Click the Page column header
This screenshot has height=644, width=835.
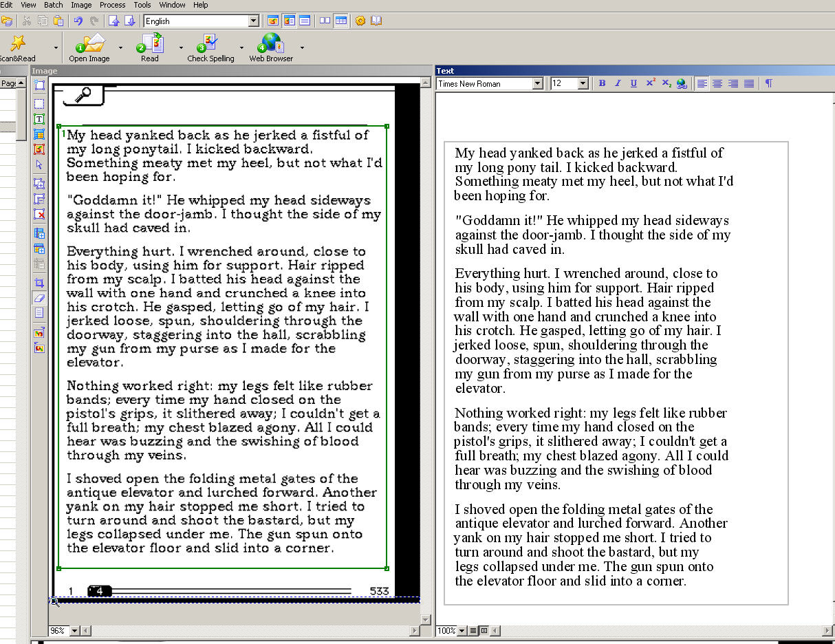pyautogui.click(x=8, y=83)
